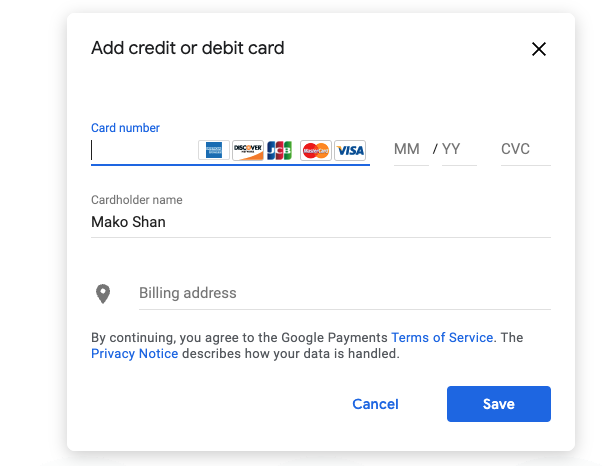Save the card details
Image resolution: width=609 pixels, height=466 pixels.
click(x=499, y=404)
